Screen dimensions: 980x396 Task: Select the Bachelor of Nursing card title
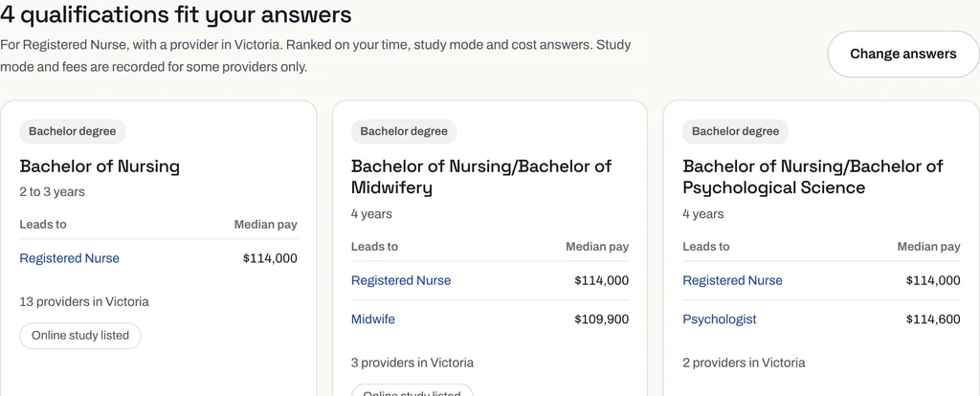click(x=100, y=166)
